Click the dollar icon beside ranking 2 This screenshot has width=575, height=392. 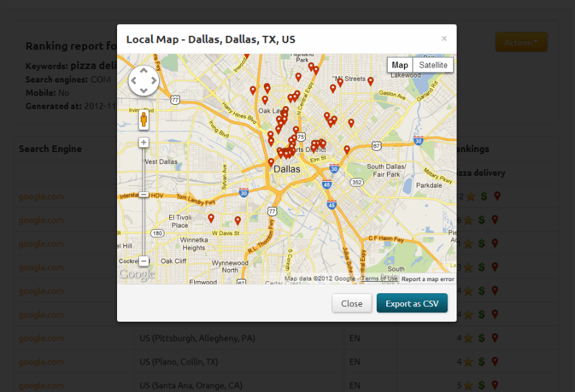pos(484,197)
